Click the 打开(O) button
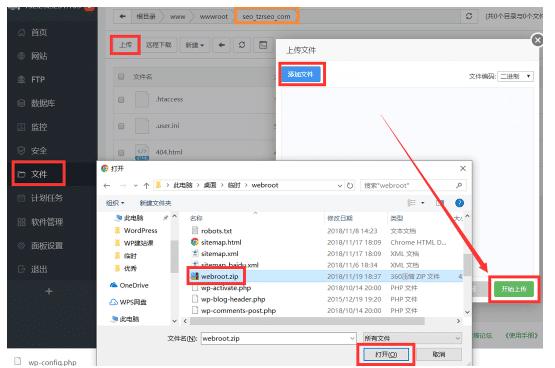Image resolution: width=555 pixels, height=368 pixels. [x=386, y=354]
